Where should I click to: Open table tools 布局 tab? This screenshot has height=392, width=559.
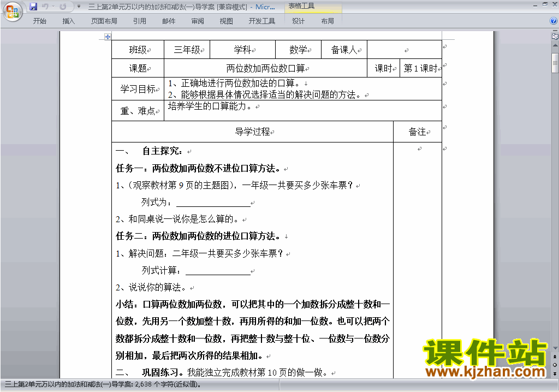(x=328, y=21)
